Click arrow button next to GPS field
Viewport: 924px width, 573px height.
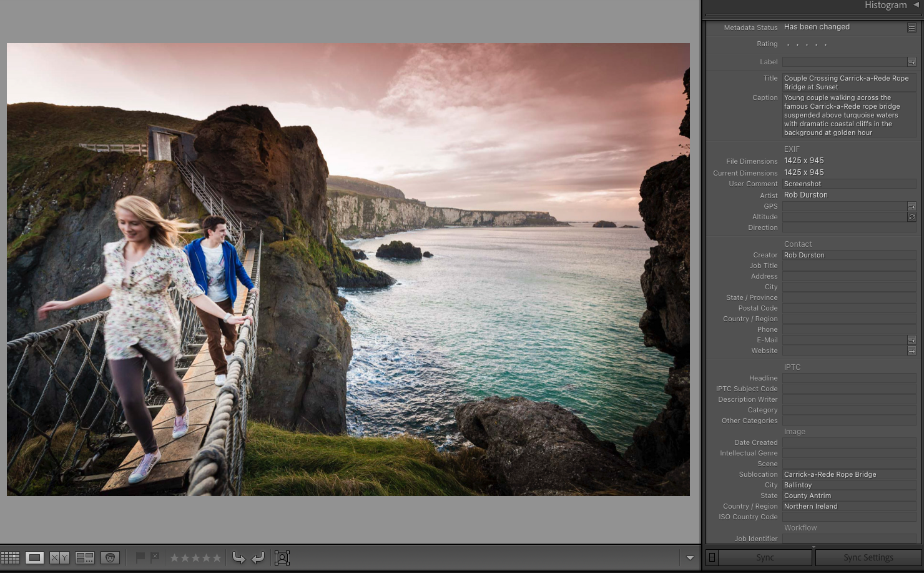click(x=912, y=206)
